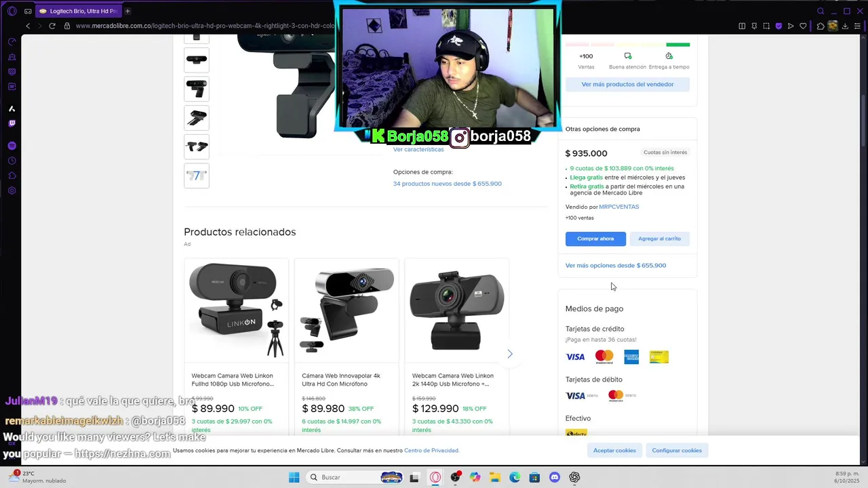Show next related products arrow
868x488 pixels.
coord(510,354)
